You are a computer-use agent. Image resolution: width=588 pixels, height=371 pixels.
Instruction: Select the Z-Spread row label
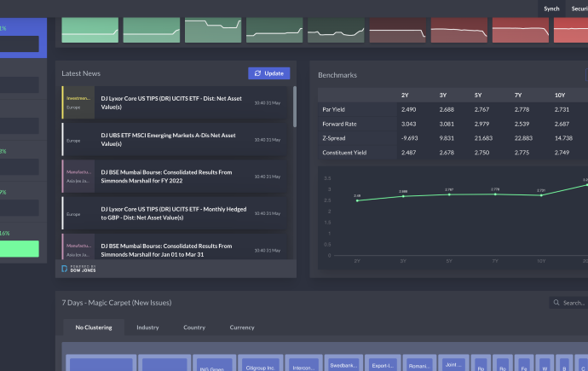point(334,138)
